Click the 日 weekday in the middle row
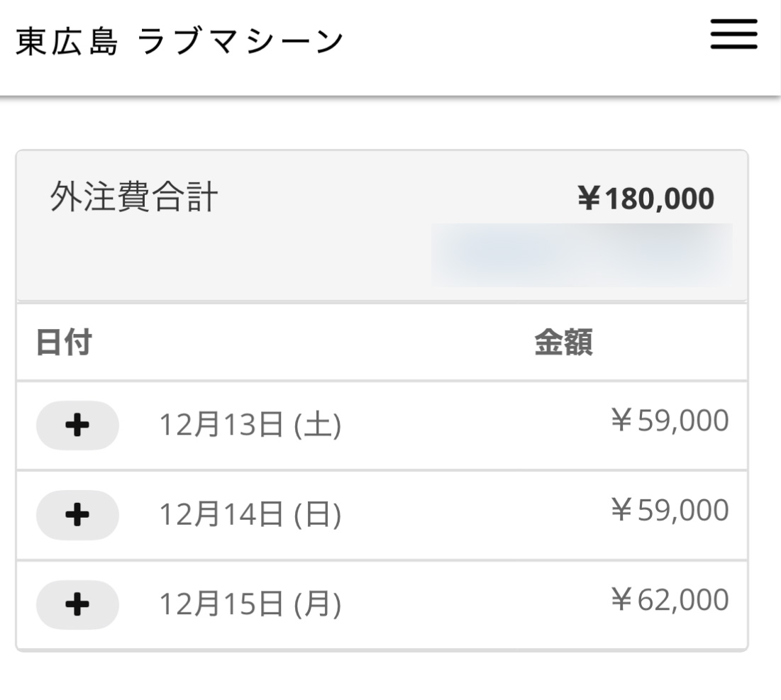Image resolution: width=781 pixels, height=700 pixels. point(317,516)
